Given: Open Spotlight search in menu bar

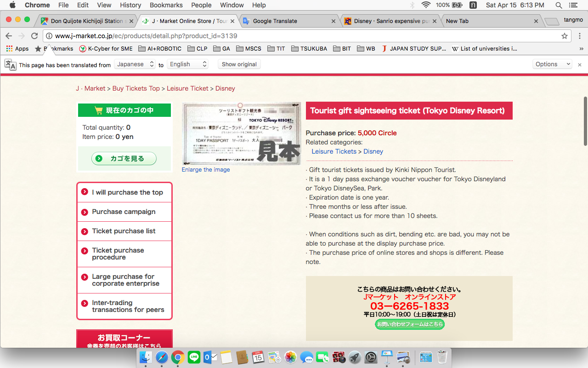Looking at the screenshot, I should [559, 5].
